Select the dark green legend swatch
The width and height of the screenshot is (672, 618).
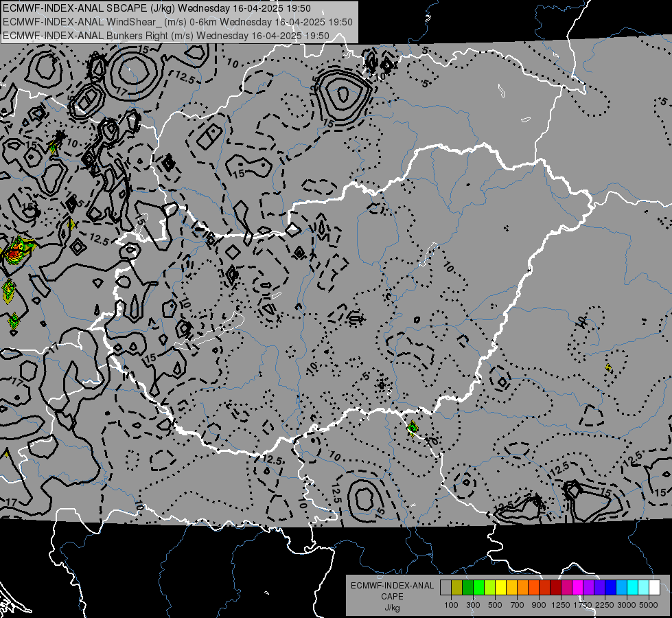click(467, 588)
